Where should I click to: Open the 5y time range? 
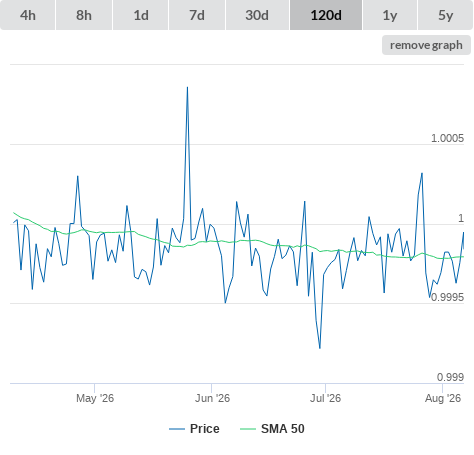445,15
